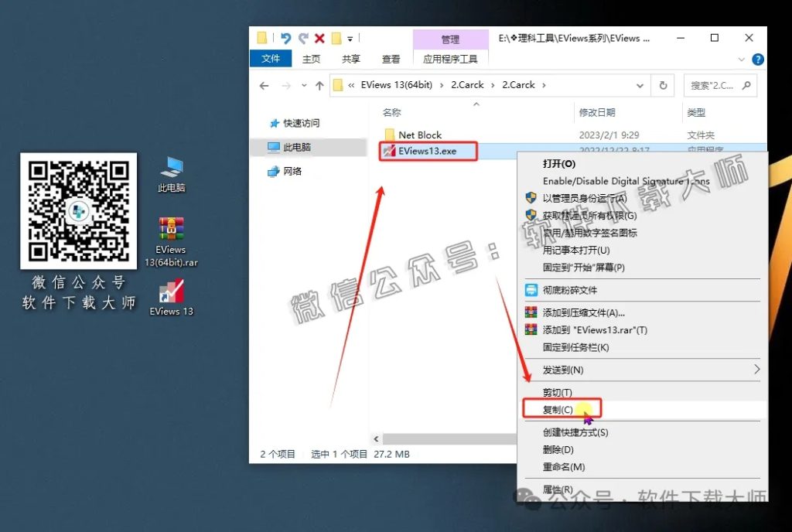Click 快速访问 in the sidebar

(x=297, y=122)
